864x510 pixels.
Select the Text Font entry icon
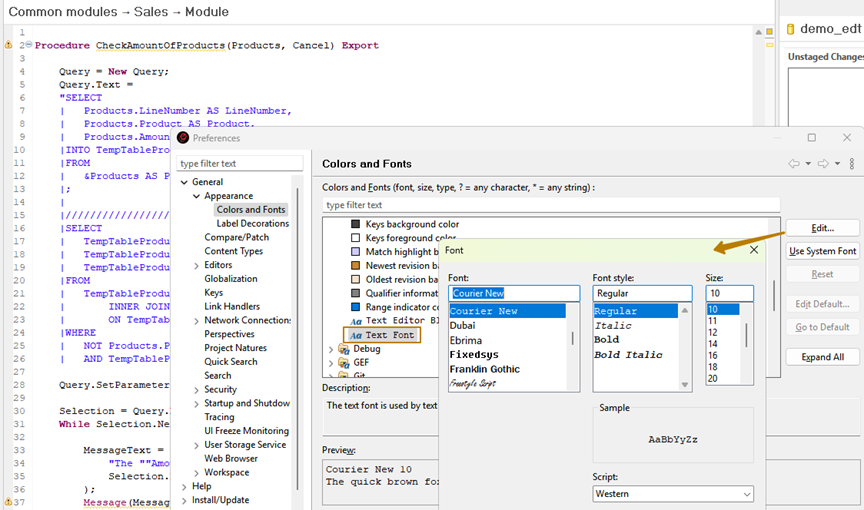pos(356,335)
